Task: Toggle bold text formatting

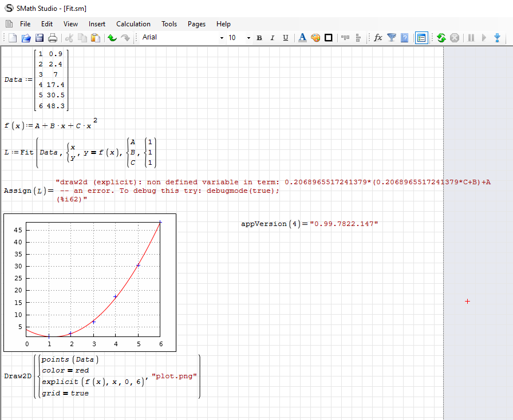Action: [259, 38]
